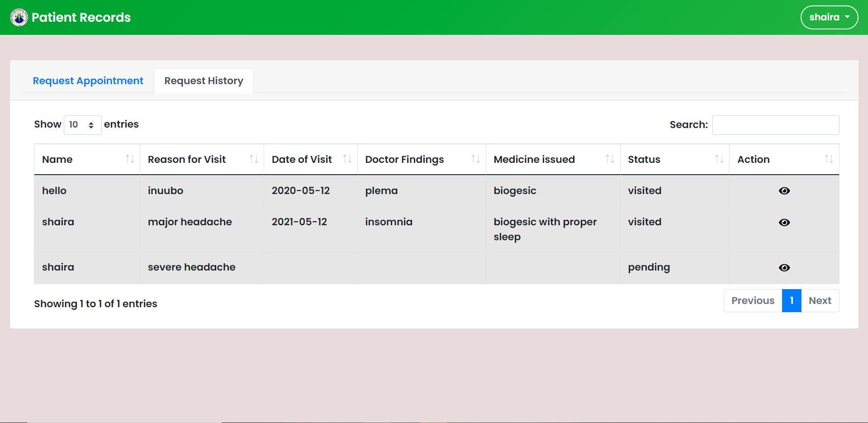Sort by Doctor Findings column
This screenshot has width=868, height=423.
click(475, 159)
